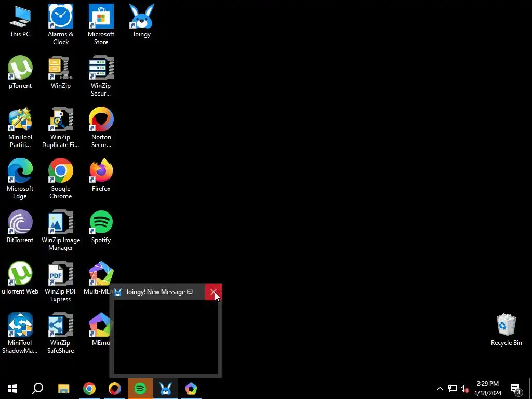Select the Microsoft Store shortcut
Viewport: 532px width, 399px height.
[101, 24]
